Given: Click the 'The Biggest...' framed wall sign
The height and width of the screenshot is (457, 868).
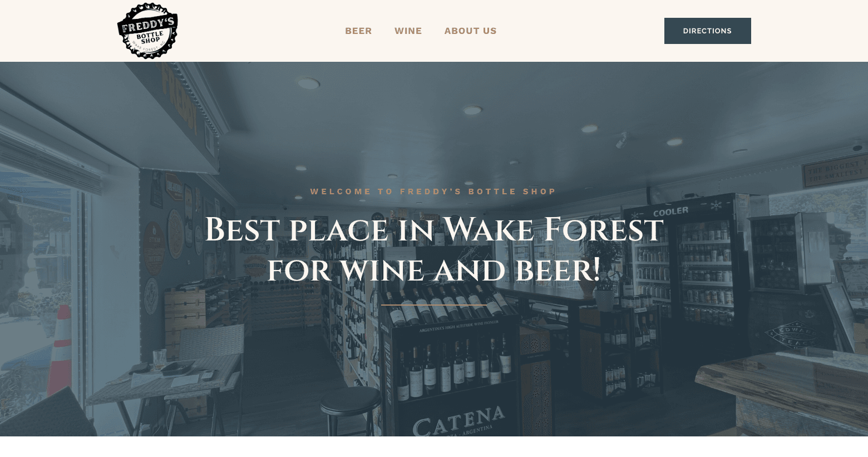Looking at the screenshot, I should pyautogui.click(x=834, y=171).
